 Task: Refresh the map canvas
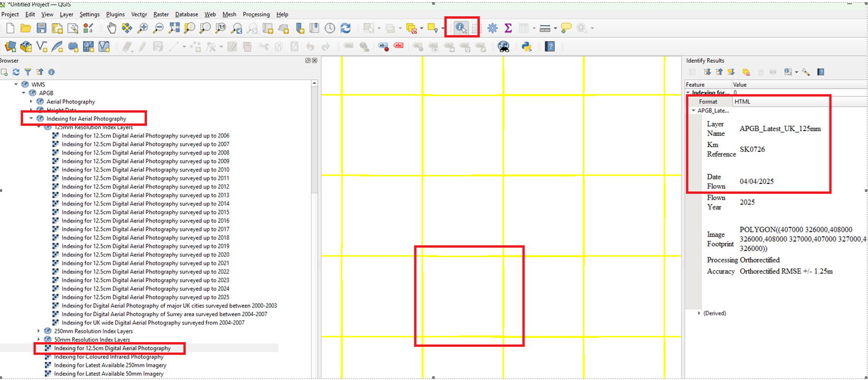coord(346,28)
